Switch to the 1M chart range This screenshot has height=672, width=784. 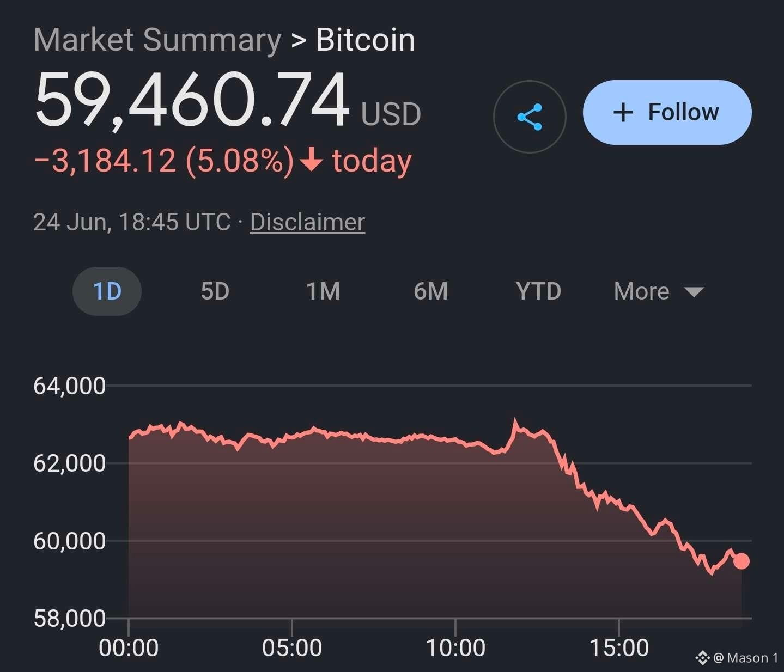click(x=323, y=291)
